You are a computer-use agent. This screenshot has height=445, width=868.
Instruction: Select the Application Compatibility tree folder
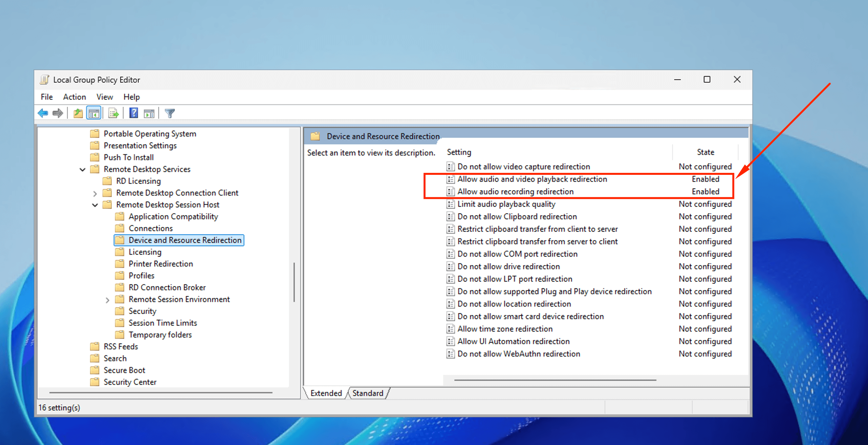pos(173,216)
